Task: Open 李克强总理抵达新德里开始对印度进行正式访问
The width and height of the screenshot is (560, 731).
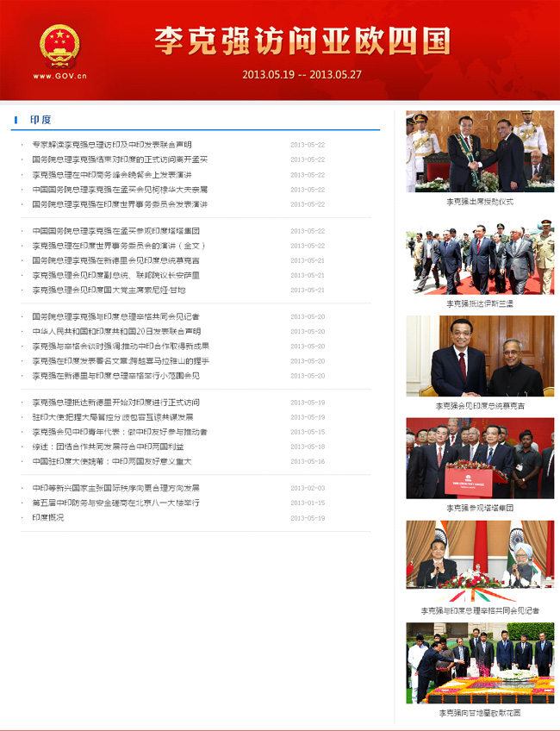Action: 116,403
